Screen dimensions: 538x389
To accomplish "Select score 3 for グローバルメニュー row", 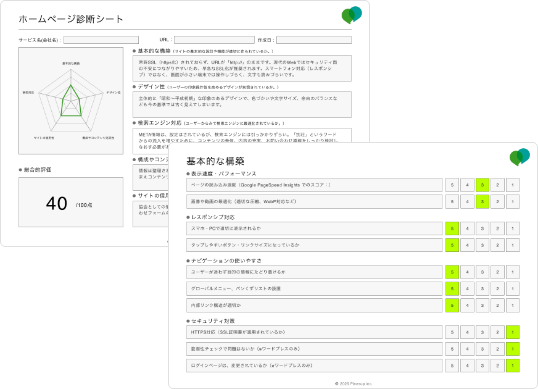I will point(482,288).
